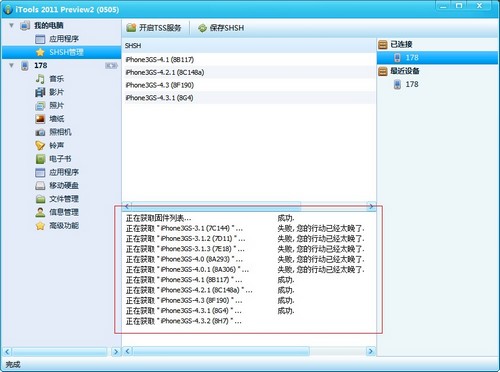Click the 墙纸 wallpaper icon
Image resolution: width=500 pixels, height=372 pixels.
(40, 119)
